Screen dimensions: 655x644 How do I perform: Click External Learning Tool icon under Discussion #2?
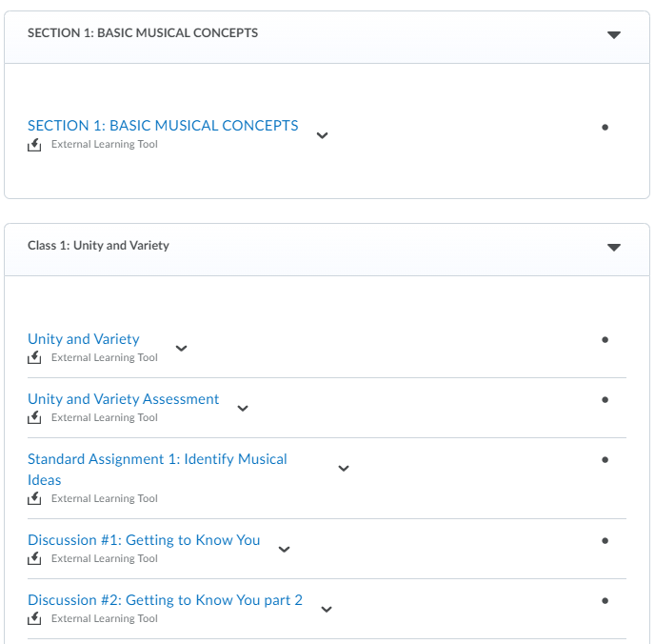click(x=34, y=619)
